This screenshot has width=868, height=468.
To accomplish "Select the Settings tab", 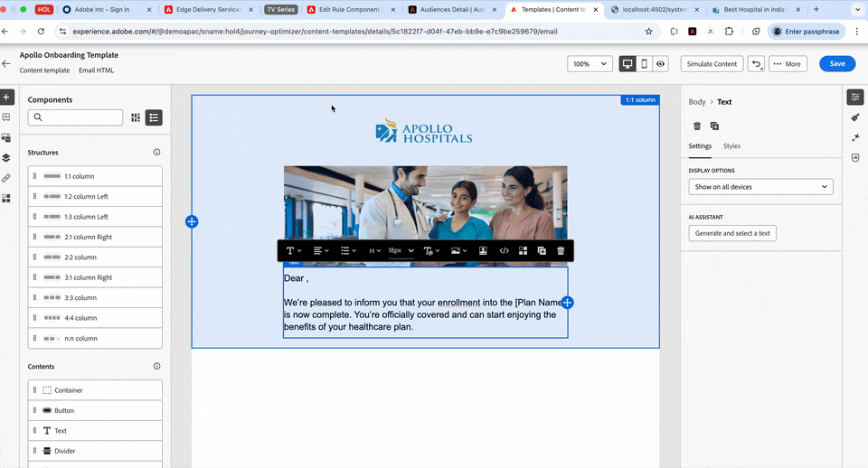I will click(x=700, y=146).
